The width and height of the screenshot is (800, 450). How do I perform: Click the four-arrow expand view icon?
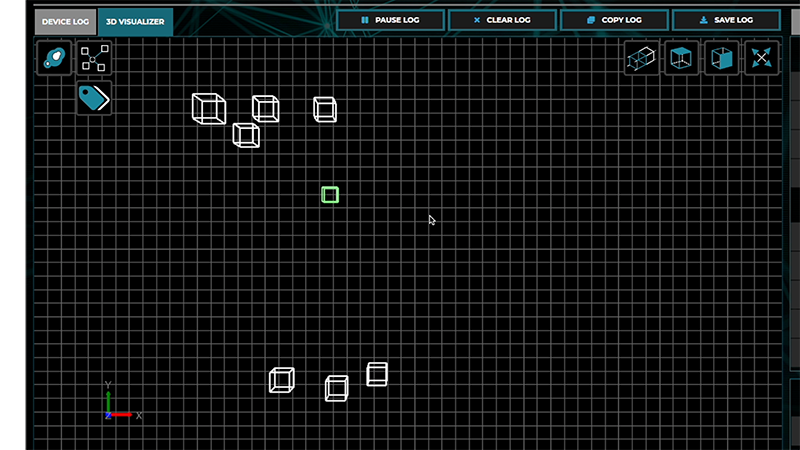point(761,59)
